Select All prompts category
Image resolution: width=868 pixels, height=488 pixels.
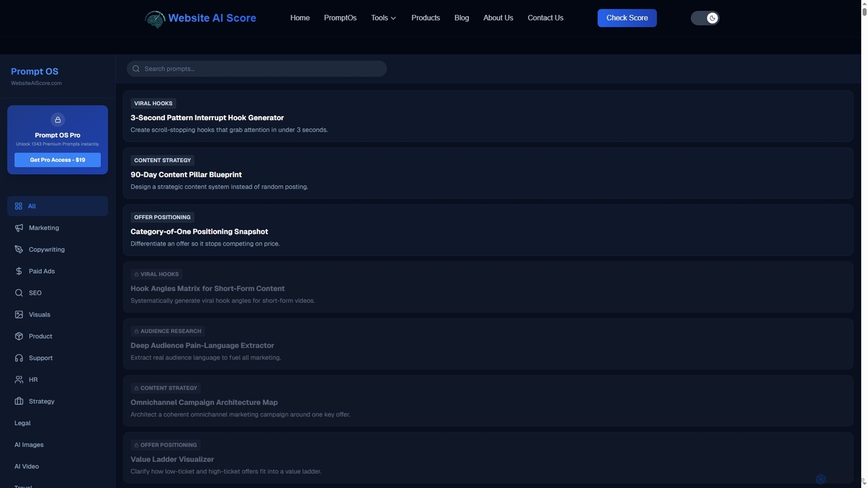[x=58, y=206]
